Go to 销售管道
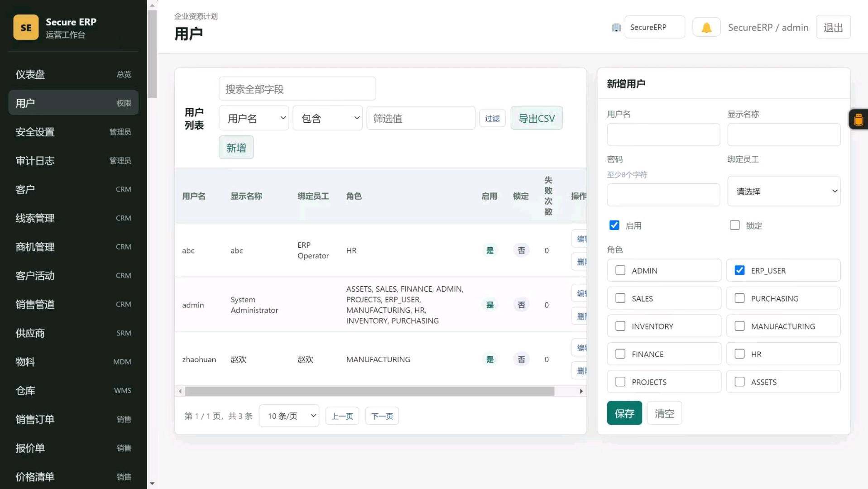868x489 pixels. [73, 304]
